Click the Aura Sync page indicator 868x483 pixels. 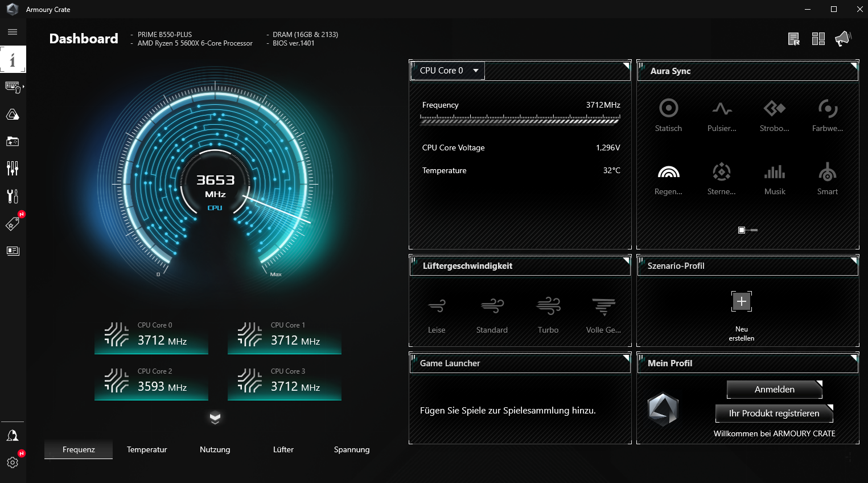pyautogui.click(x=748, y=230)
